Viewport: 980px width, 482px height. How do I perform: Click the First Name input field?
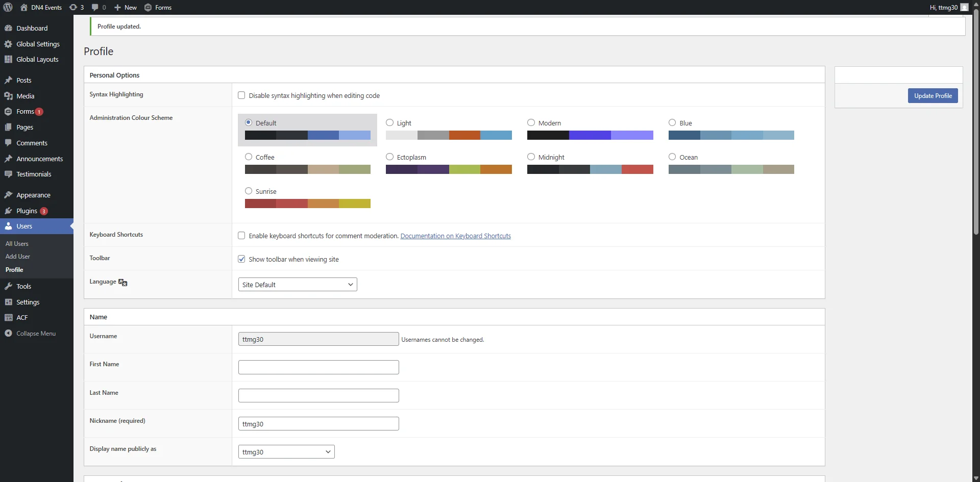318,367
